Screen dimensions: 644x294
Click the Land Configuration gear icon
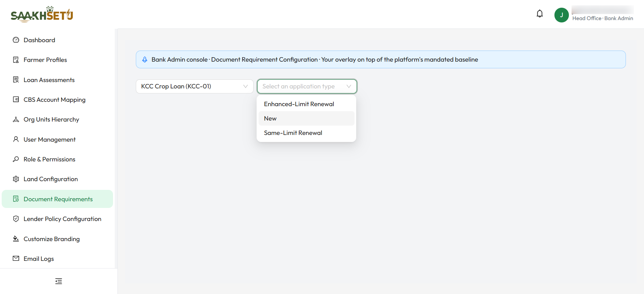click(16, 179)
